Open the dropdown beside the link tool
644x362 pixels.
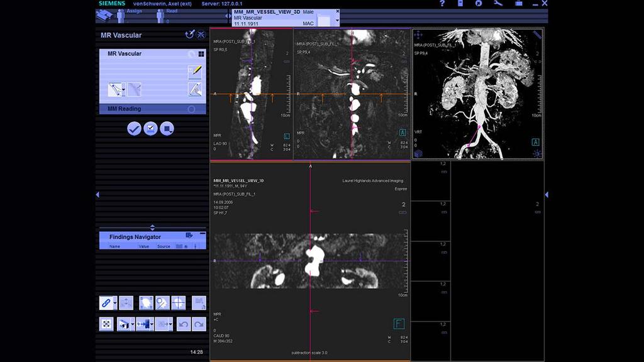(x=114, y=302)
